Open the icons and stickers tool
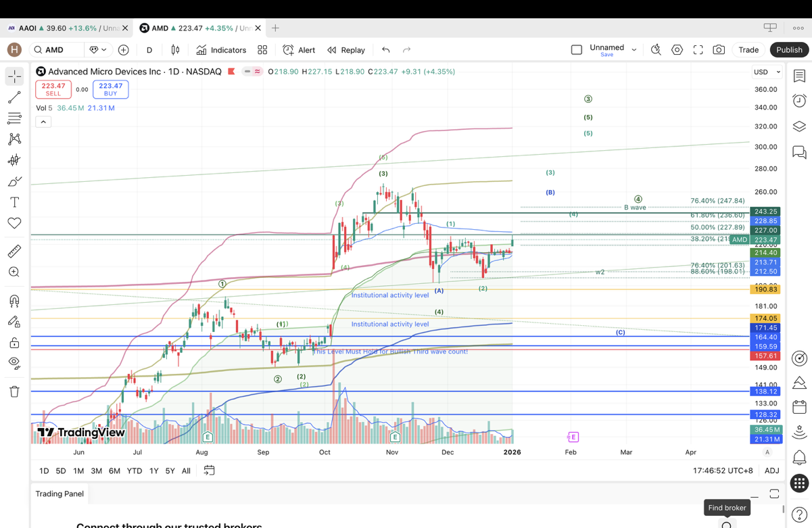812x528 pixels. (14, 223)
